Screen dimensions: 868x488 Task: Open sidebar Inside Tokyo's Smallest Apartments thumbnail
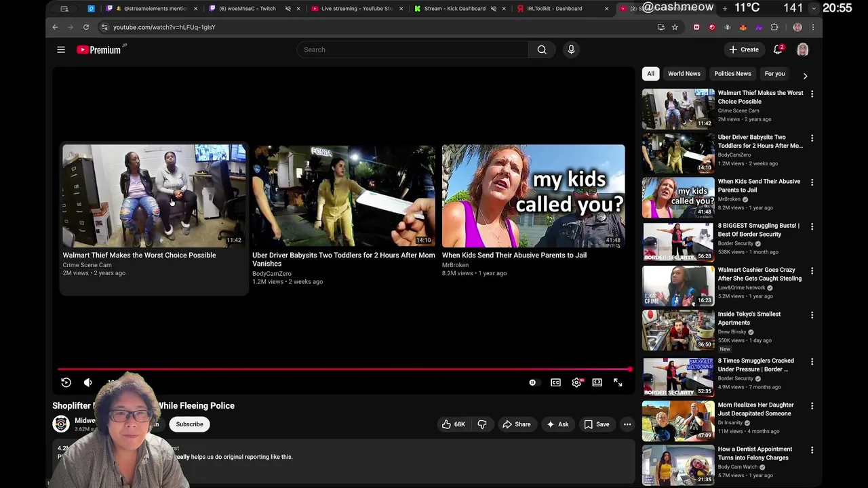click(678, 330)
